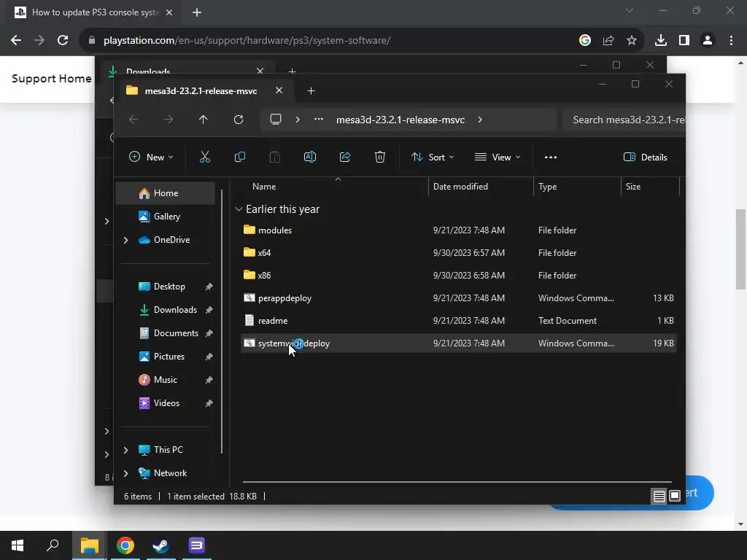Select the mesa3d-23.2.1-release-msvc Explorer tab

click(201, 91)
